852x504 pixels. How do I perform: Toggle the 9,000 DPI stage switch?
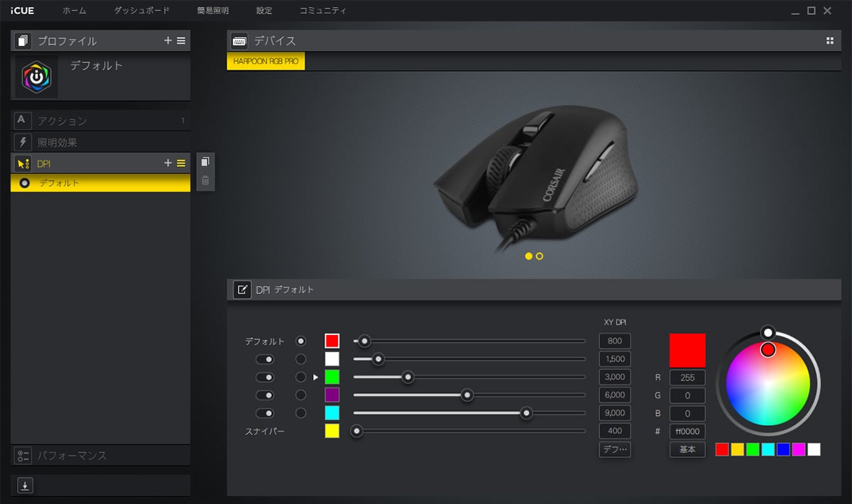tap(266, 412)
